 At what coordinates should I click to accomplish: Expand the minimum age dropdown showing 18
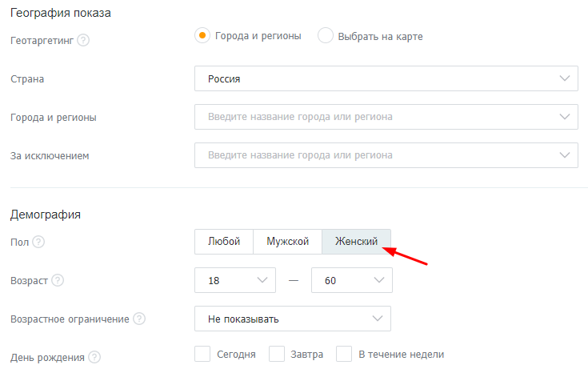(234, 280)
